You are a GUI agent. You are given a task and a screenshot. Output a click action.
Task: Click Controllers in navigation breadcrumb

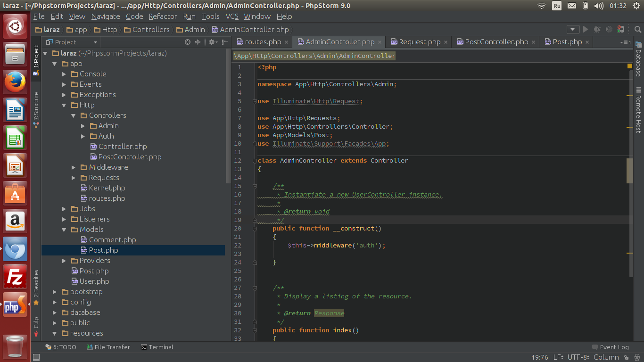pyautogui.click(x=146, y=29)
